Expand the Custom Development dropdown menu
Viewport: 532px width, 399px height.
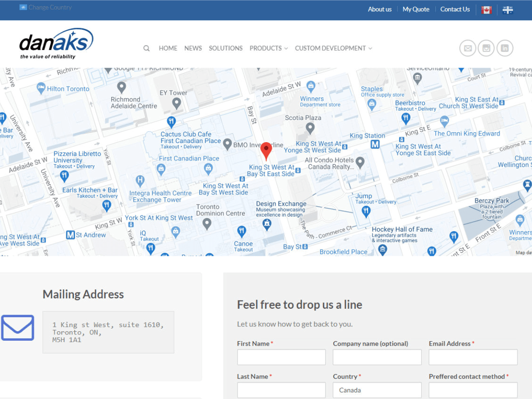pyautogui.click(x=333, y=48)
